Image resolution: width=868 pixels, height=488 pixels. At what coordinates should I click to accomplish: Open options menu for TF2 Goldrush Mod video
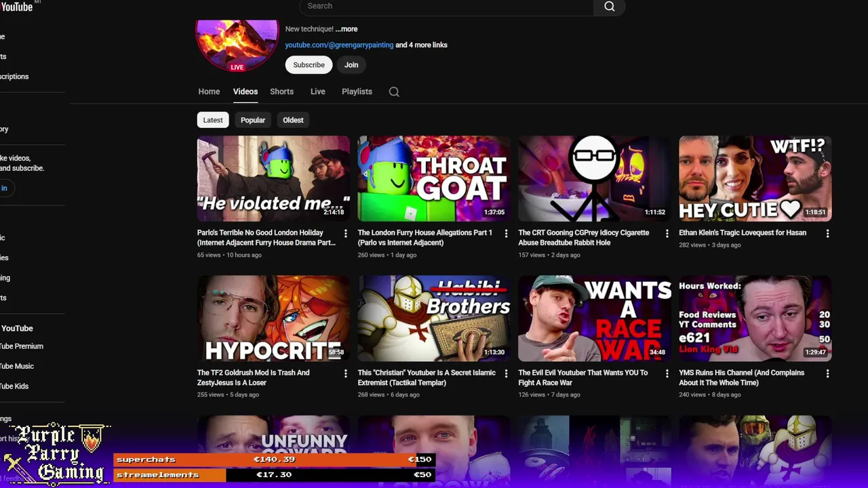(345, 373)
